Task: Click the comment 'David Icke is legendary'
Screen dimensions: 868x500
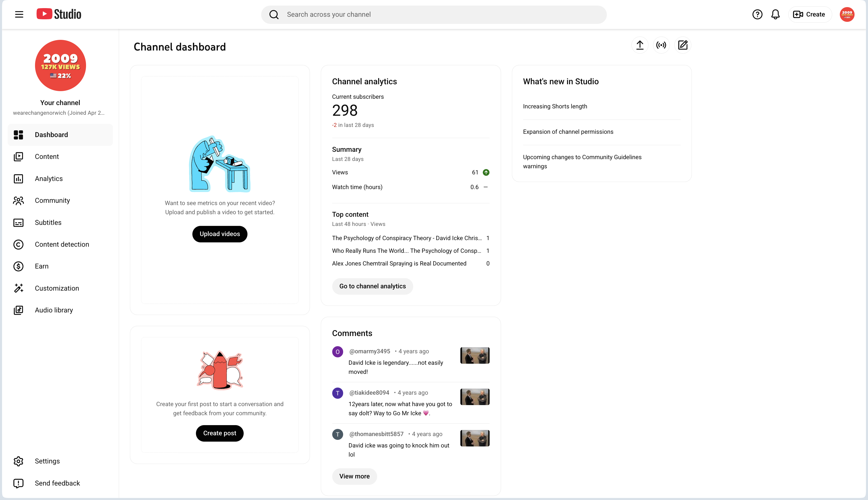Action: [x=395, y=368]
